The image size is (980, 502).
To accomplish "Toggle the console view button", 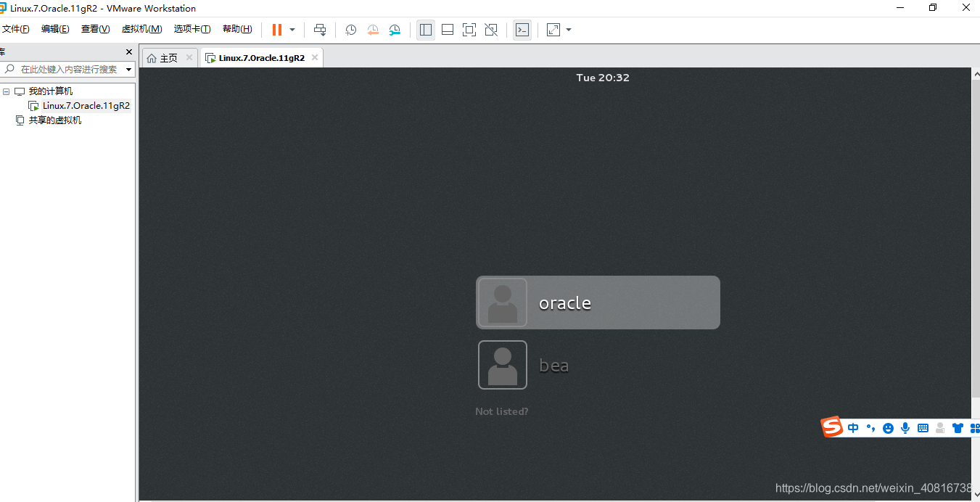I will (522, 30).
